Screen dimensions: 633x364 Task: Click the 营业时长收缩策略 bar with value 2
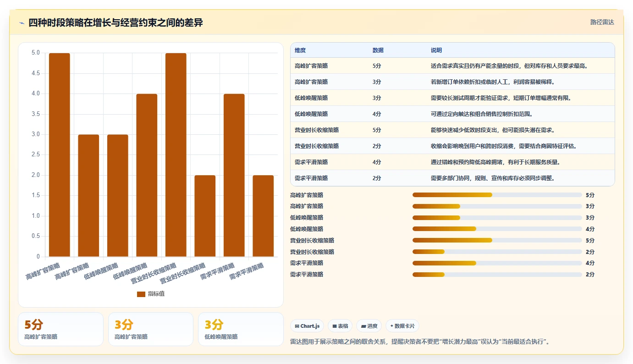point(205,216)
